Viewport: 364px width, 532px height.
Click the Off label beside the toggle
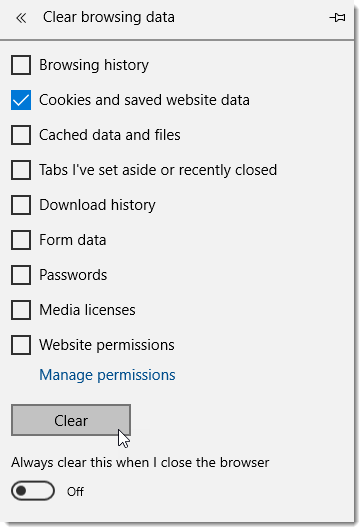75,492
